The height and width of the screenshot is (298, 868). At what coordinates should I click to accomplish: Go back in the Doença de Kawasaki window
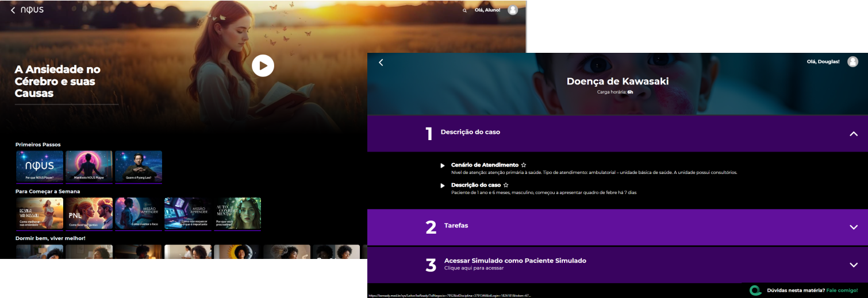tap(381, 62)
